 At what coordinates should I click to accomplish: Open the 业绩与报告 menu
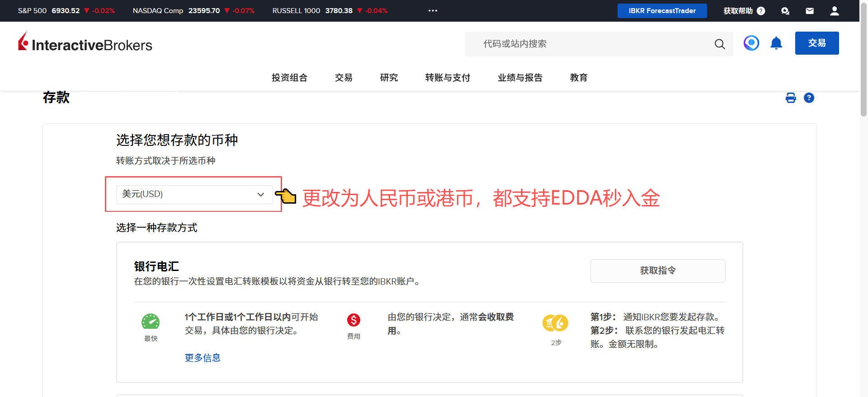tap(520, 78)
